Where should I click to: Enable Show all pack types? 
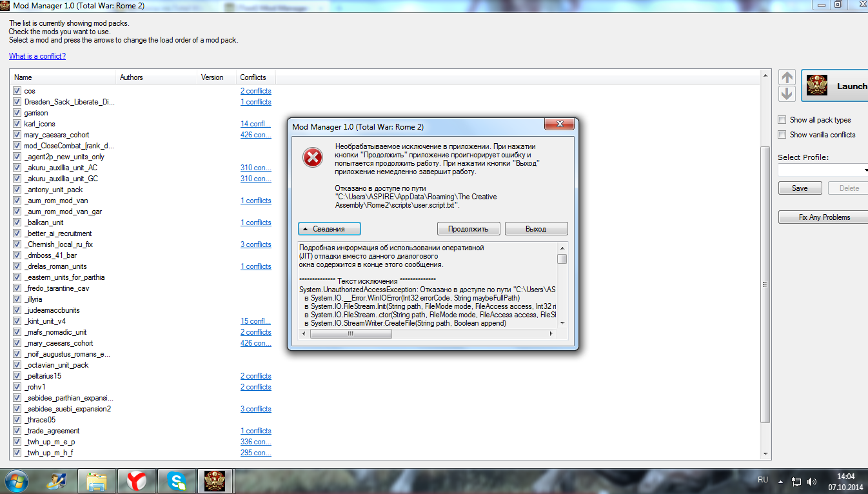coord(782,120)
